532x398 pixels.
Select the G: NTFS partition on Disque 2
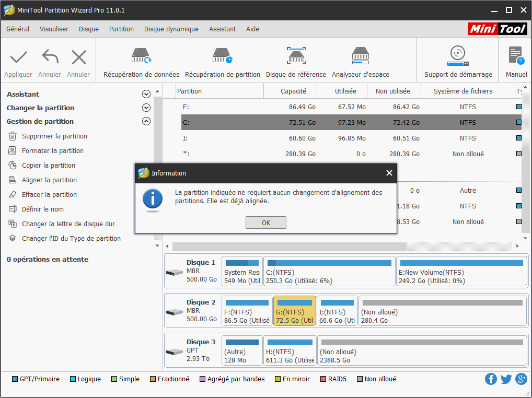[x=294, y=311]
